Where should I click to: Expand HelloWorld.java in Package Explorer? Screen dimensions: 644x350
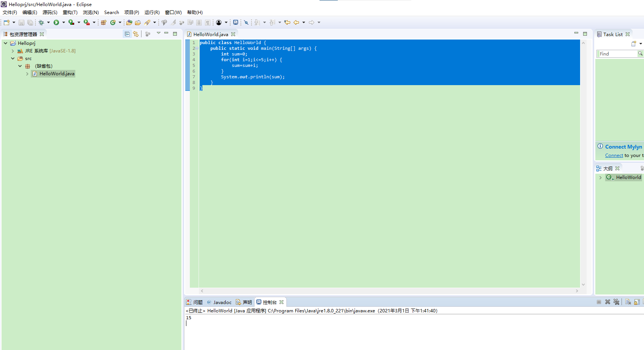pos(27,74)
